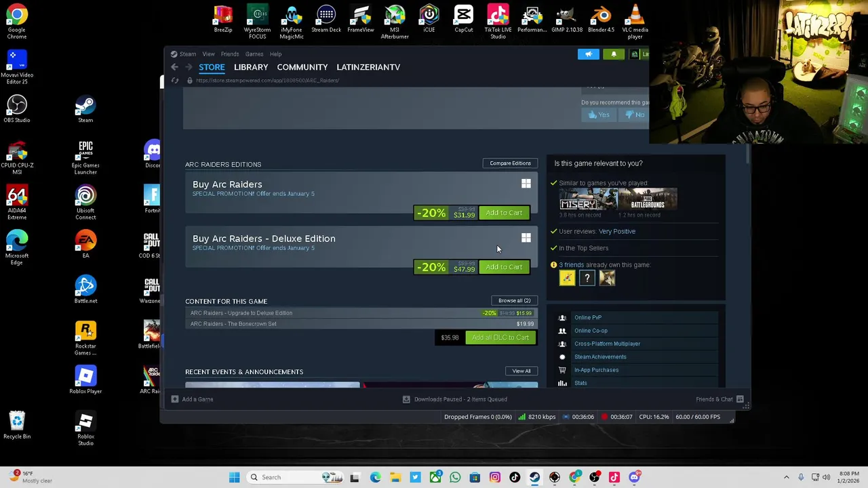Open Steam from the taskbar
868x488 pixels.
pos(534,477)
